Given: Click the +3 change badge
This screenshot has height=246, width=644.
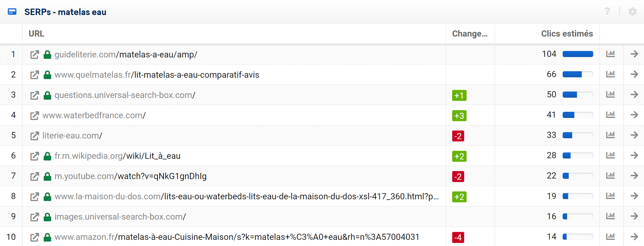Looking at the screenshot, I should pyautogui.click(x=459, y=115).
